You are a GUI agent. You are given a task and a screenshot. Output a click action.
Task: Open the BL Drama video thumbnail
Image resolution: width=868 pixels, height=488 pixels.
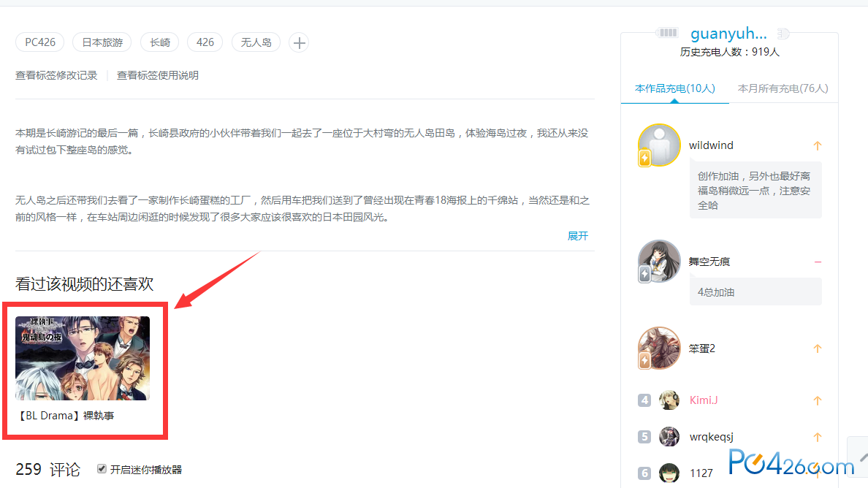83,358
